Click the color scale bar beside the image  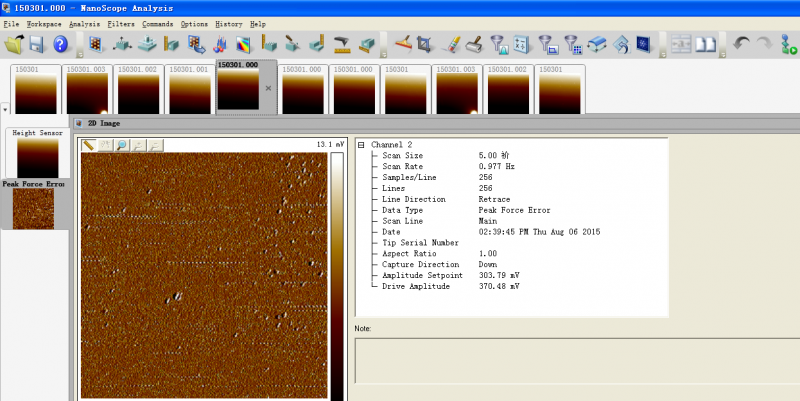click(337, 270)
